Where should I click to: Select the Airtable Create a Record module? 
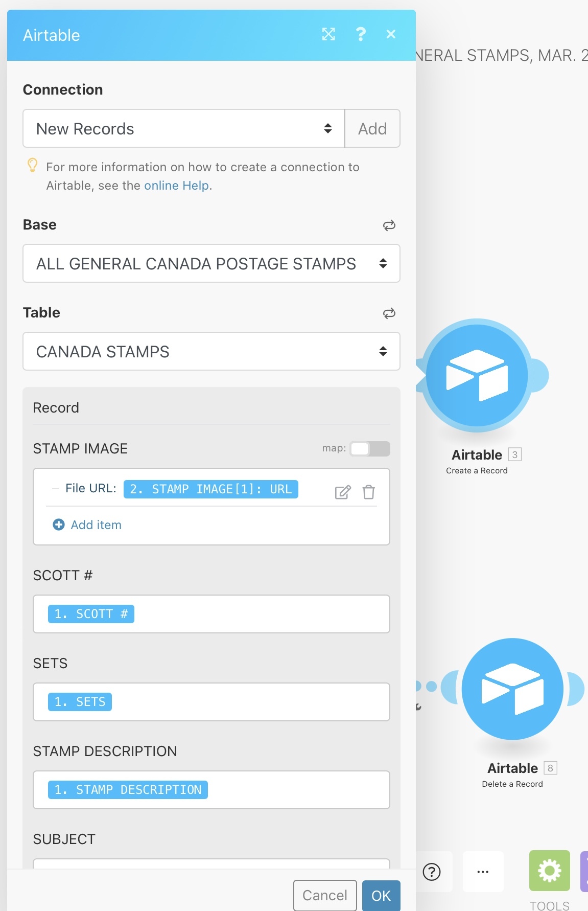click(477, 375)
